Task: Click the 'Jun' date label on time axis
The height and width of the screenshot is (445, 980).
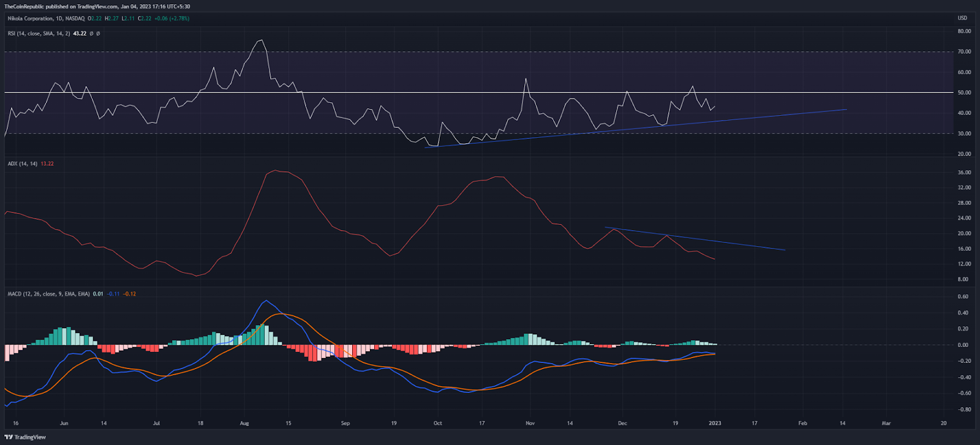Action: pos(64,424)
